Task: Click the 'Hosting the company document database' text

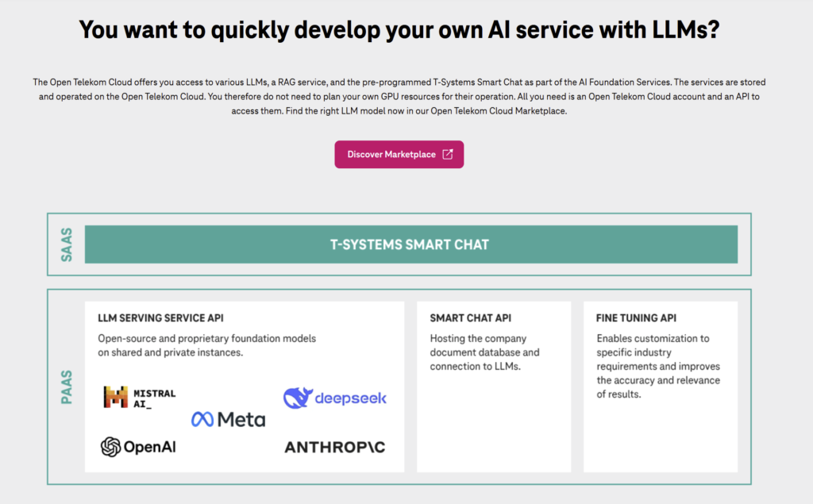Action: coord(485,352)
